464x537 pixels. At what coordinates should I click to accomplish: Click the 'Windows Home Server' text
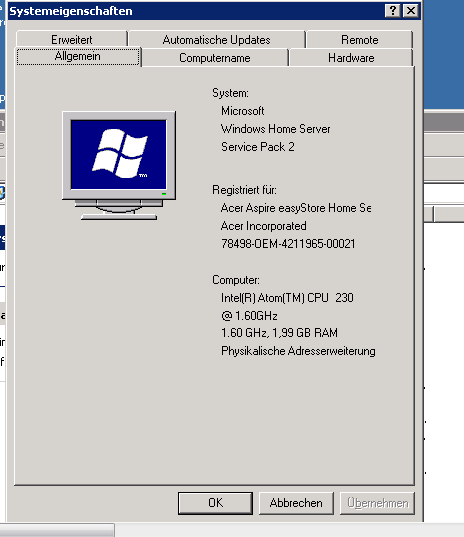pyautogui.click(x=276, y=129)
